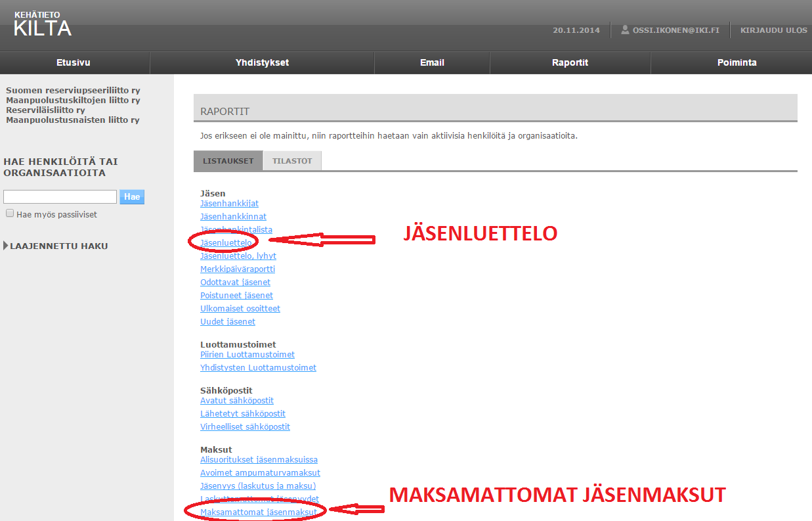The image size is (812, 521).
Task: Open Jäsenhankkinnat report
Action: [233, 217]
